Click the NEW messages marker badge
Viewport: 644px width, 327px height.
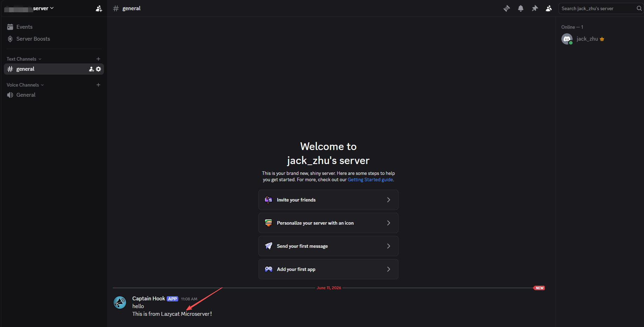click(539, 288)
